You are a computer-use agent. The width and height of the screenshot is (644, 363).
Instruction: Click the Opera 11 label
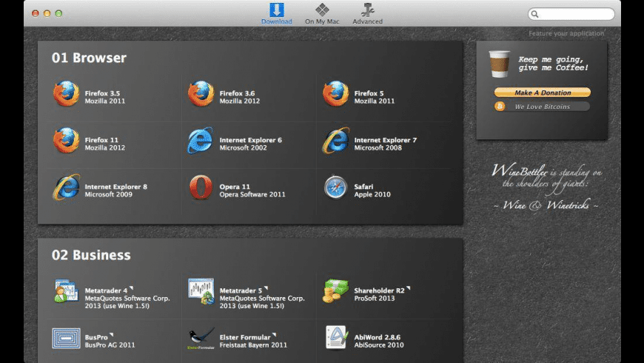235,187
